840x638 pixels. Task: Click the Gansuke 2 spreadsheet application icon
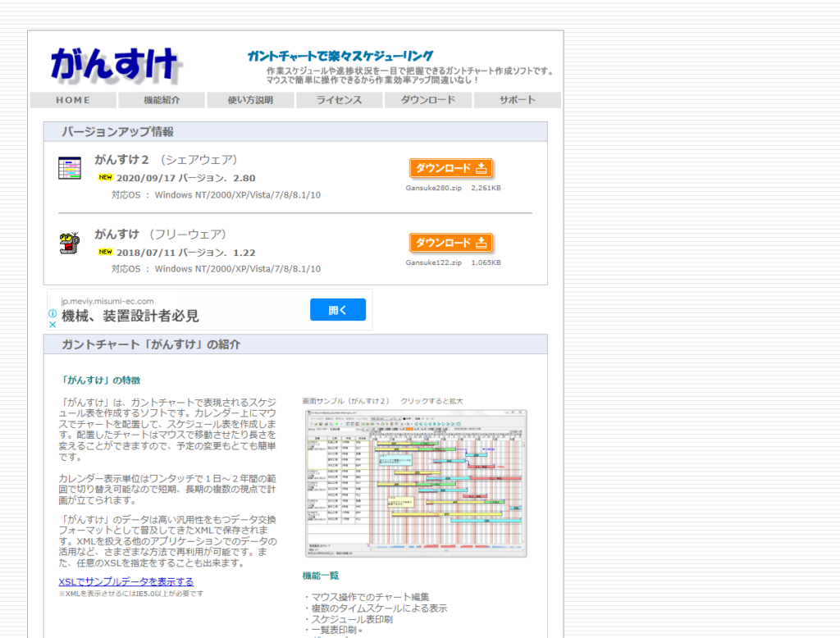tap(69, 166)
